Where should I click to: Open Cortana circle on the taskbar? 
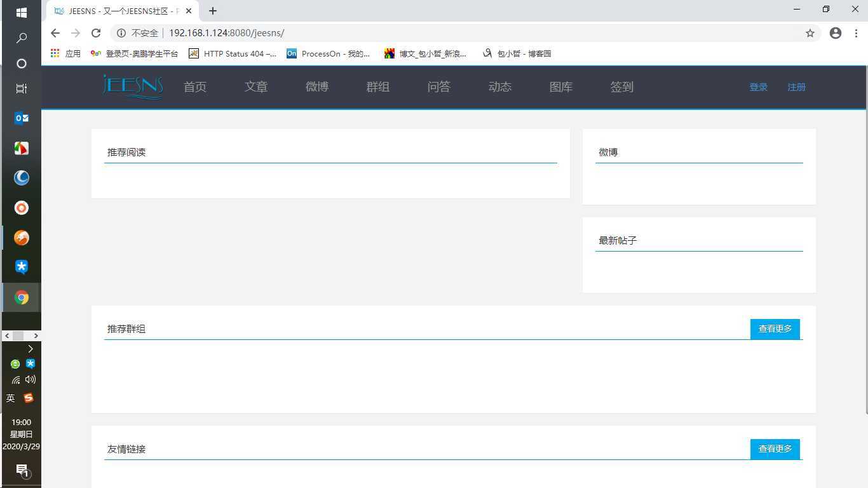coord(21,64)
